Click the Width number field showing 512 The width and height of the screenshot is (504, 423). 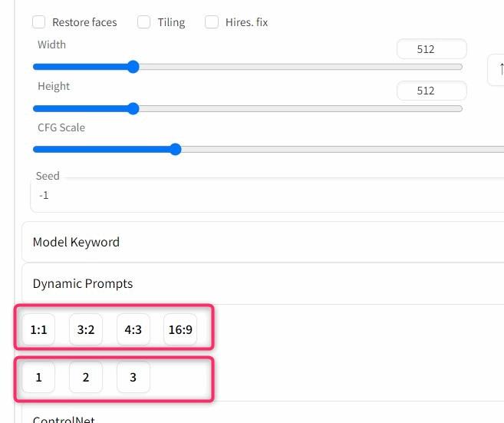[x=432, y=49]
